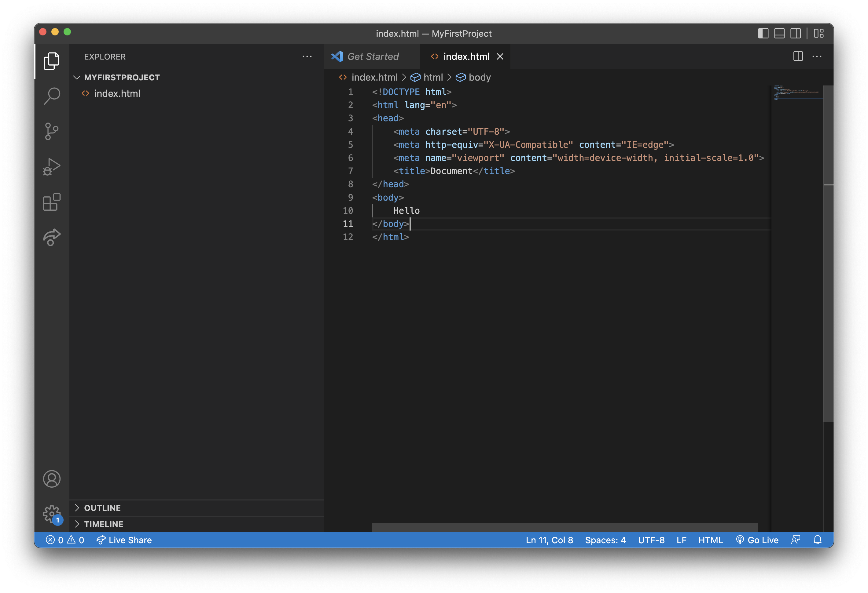Image resolution: width=868 pixels, height=593 pixels.
Task: Open the Explorer sidebar icon
Action: 52,61
